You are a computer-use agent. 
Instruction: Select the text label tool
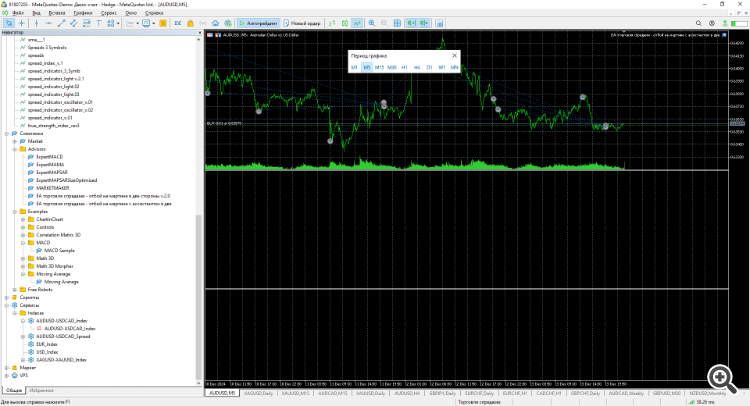(x=99, y=23)
